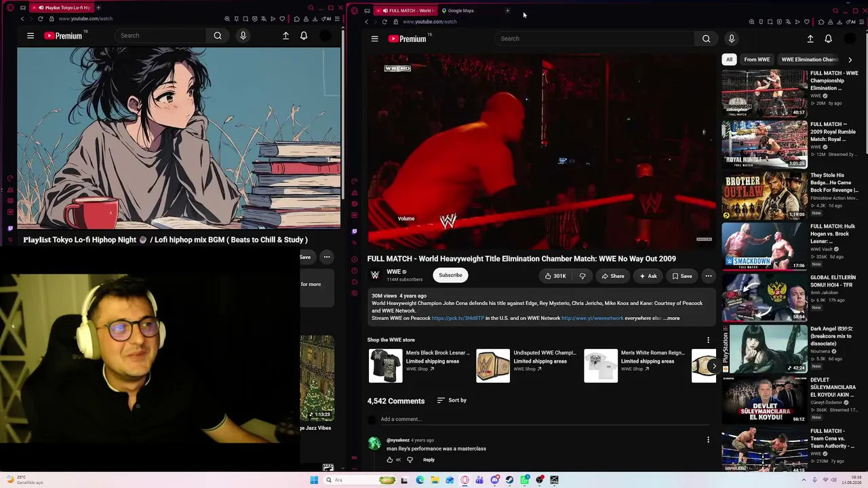Click right window address bar youtube.com/watch
This screenshot has width=868, height=488.
click(429, 22)
